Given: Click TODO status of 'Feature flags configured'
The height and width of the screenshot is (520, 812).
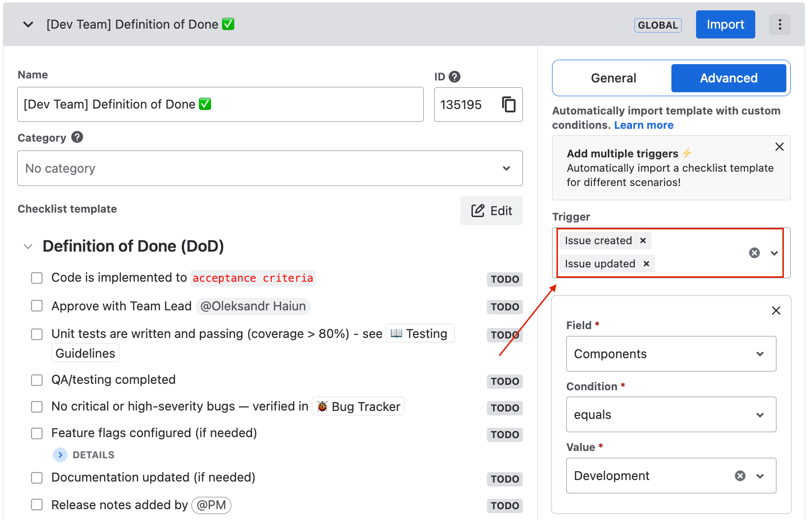Looking at the screenshot, I should 505,435.
